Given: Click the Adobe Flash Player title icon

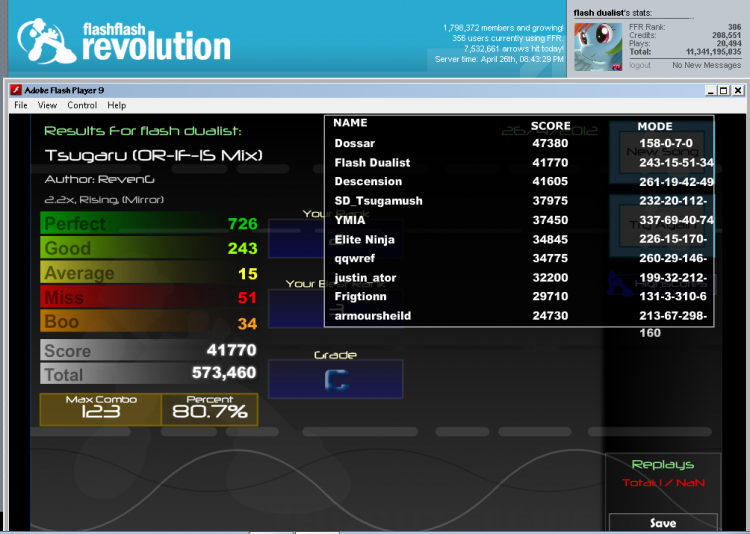Looking at the screenshot, I should click(x=16, y=90).
